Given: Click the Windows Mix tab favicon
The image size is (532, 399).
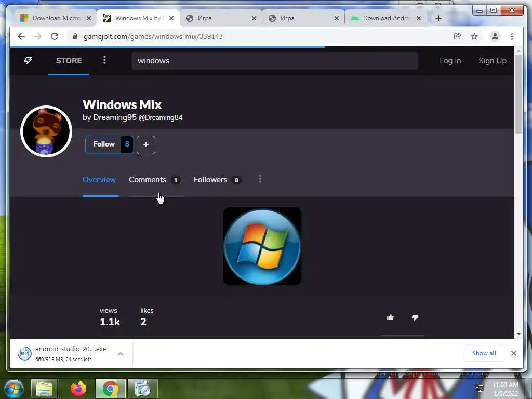Looking at the screenshot, I should point(107,18).
